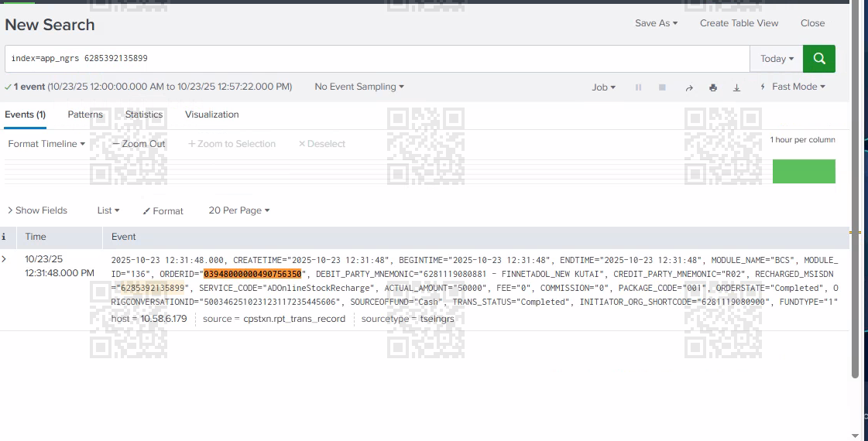
Task: Click highlighted MSISDN 6285392135899 in event
Action: click(x=153, y=288)
